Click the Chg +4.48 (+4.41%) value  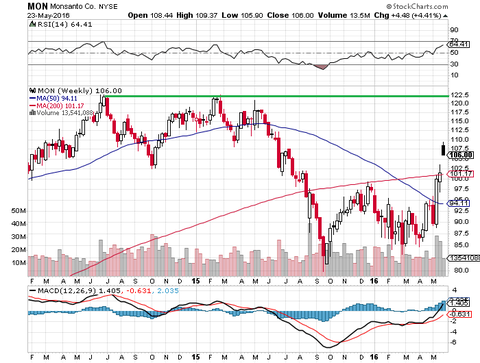[408, 15]
